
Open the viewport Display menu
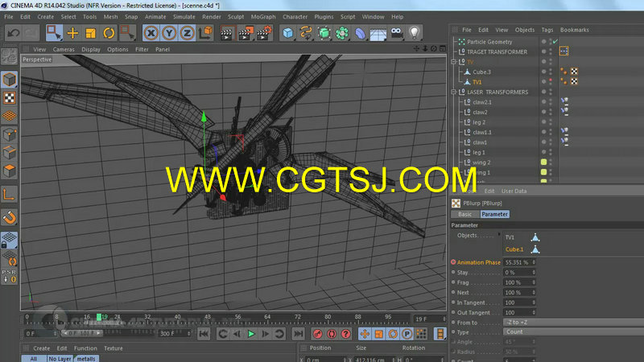tap(91, 49)
